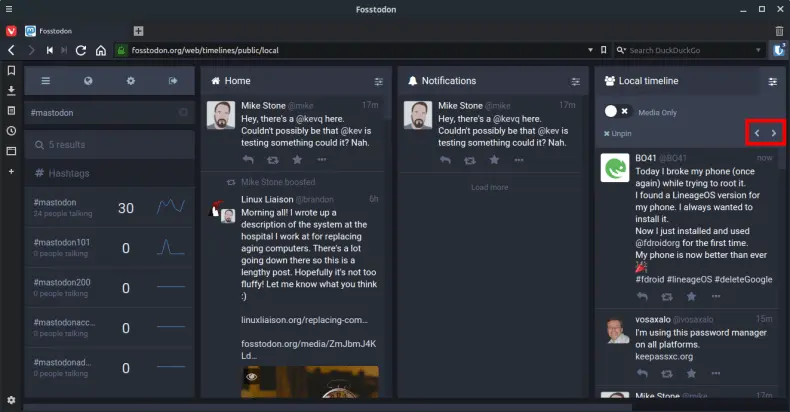This screenshot has height=412, width=790.
Task: Clear the #mastodon search with the X icon
Action: pos(183,113)
